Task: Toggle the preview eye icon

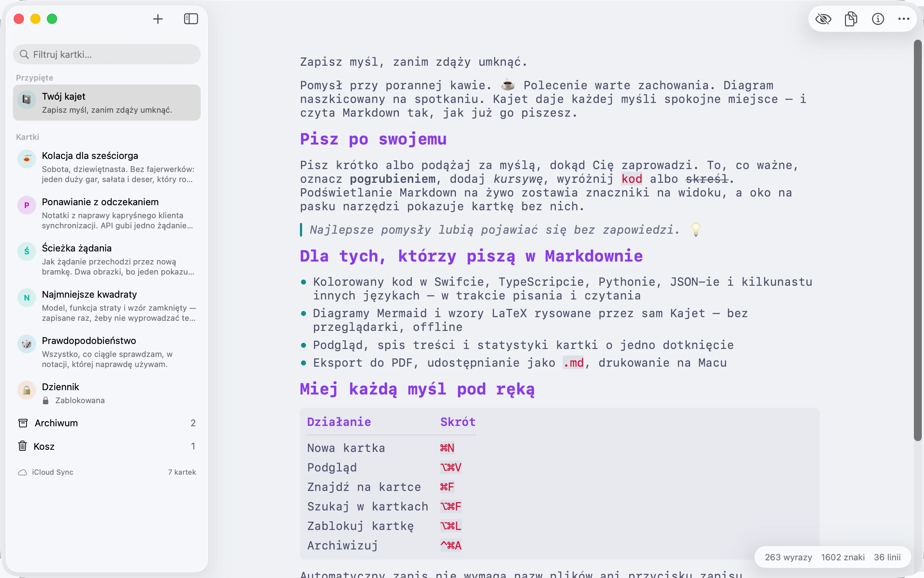Action: [823, 19]
